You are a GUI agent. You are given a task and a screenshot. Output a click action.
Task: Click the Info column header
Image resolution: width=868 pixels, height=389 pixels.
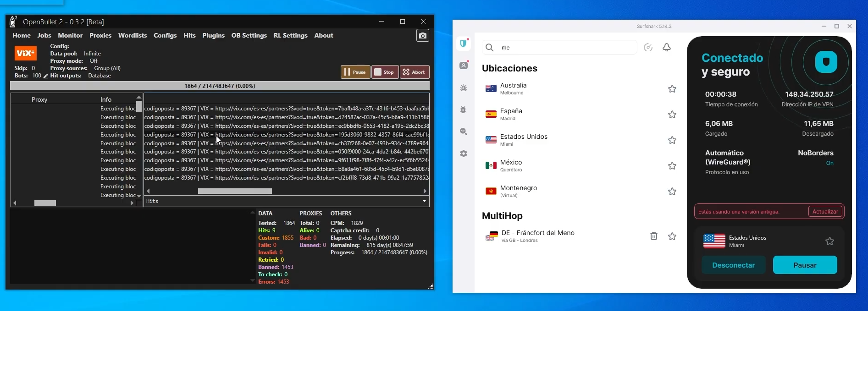pyautogui.click(x=106, y=99)
